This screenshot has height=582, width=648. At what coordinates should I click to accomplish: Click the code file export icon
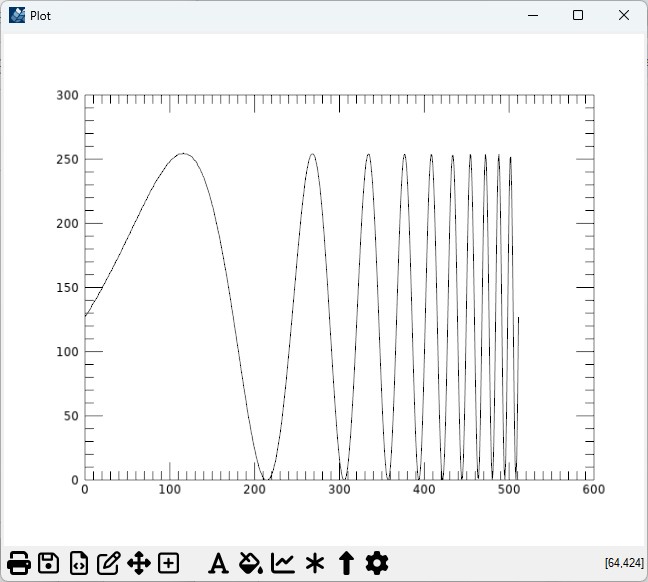(78, 563)
